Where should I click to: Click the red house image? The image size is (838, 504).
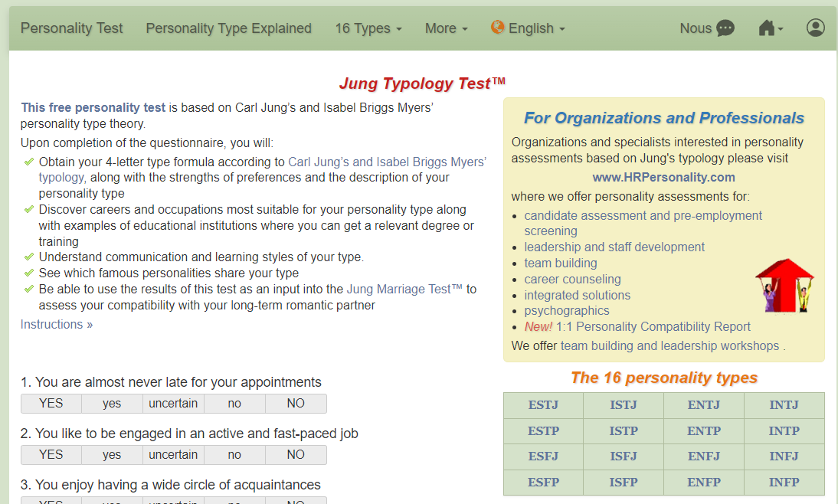tap(784, 286)
